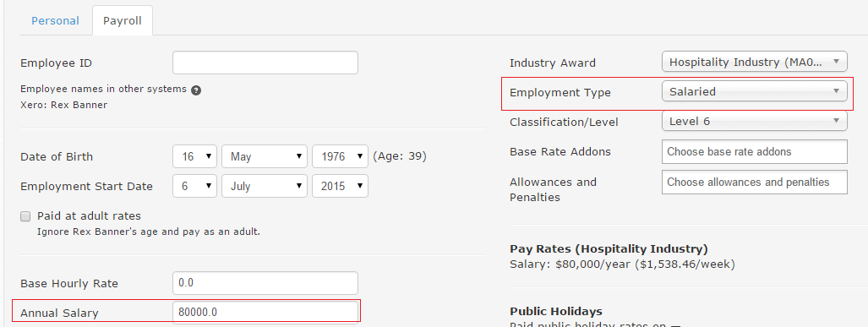Image resolution: width=868 pixels, height=327 pixels.
Task: Open the start day dropdown showing 6
Action: (x=195, y=187)
